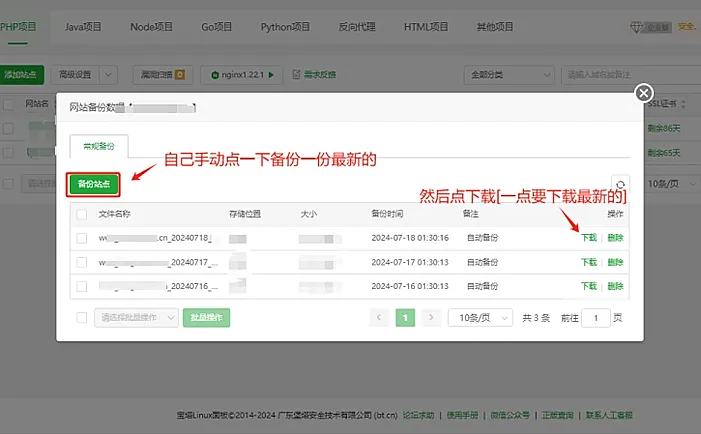Viewport: 701px width, 434px height.
Task: Toggle select-all checkbox in backup table header
Action: pyautogui.click(x=82, y=214)
